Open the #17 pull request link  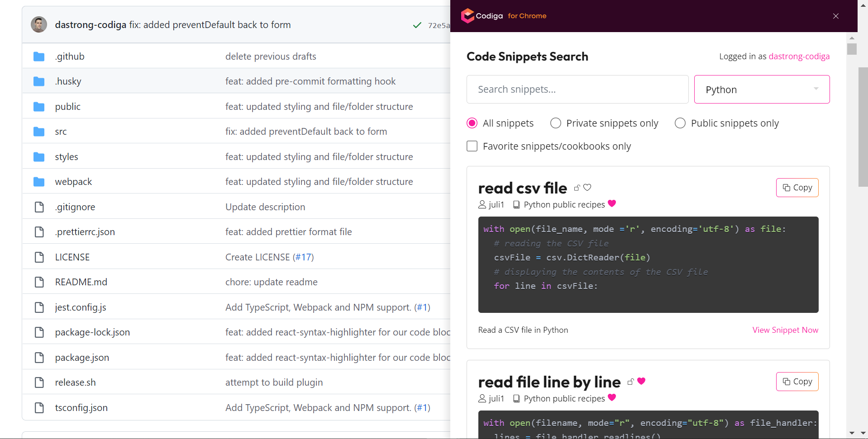click(x=303, y=257)
